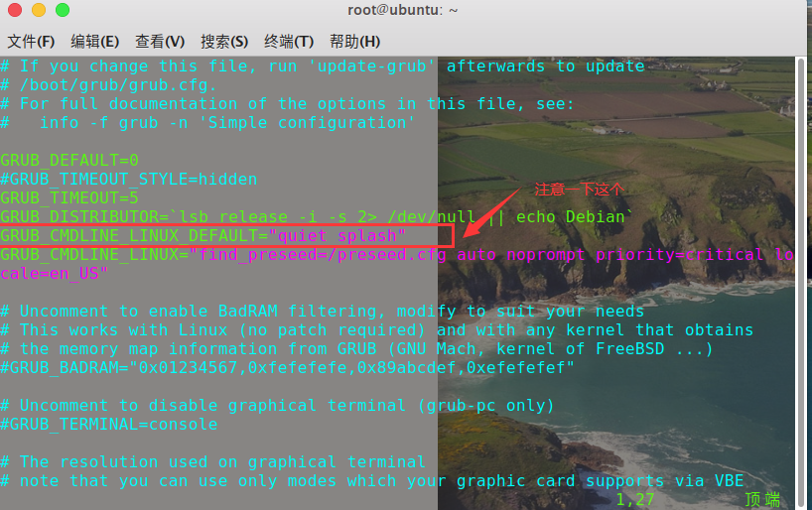Place cursor on "quiet splash" value
This screenshot has height=510, width=812.
click(337, 235)
